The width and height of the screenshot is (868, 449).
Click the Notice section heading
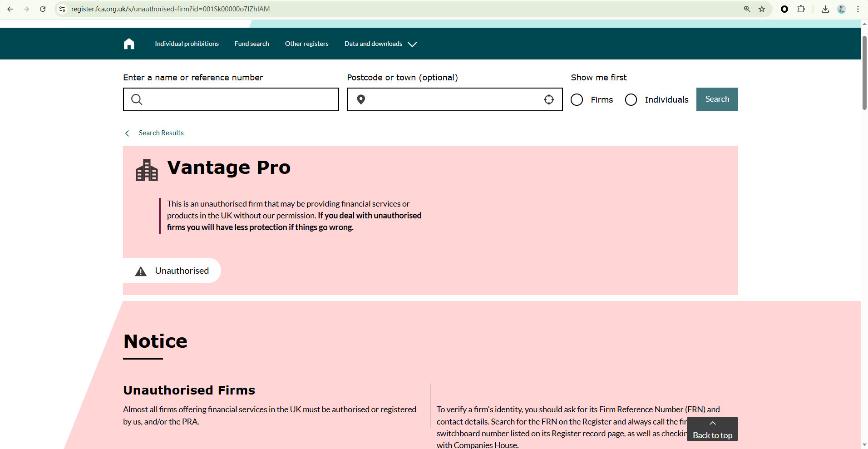(x=155, y=341)
